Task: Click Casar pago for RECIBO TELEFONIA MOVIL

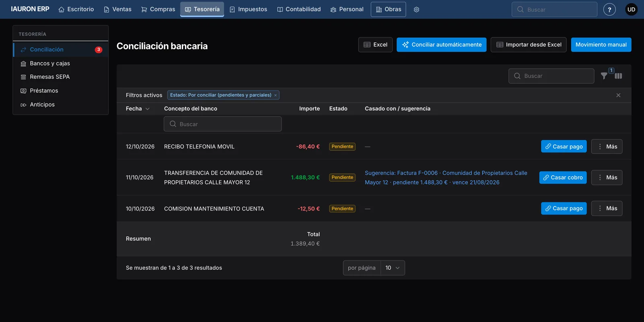Action: click(x=564, y=147)
